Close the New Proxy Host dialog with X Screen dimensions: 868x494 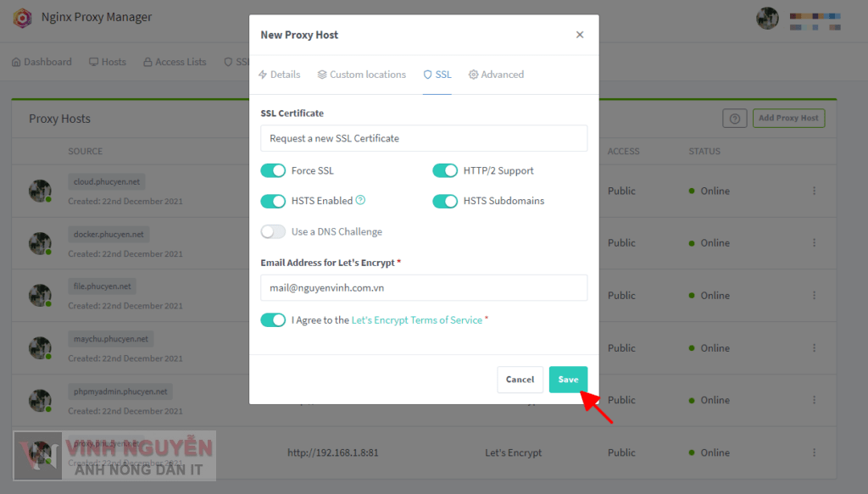[580, 35]
